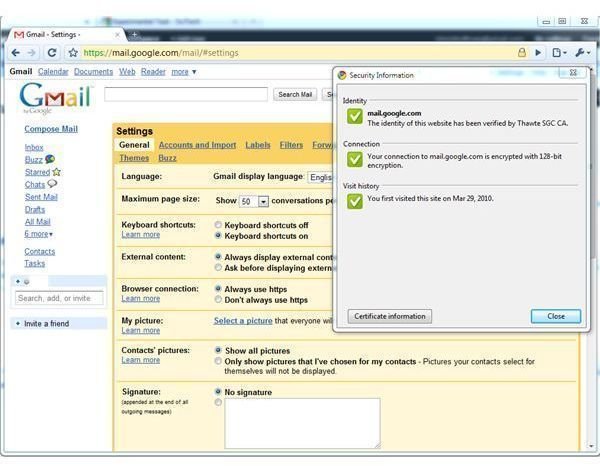Click the page vertical scrollbar down arrow
This screenshot has width=600, height=466.
tap(591, 446)
